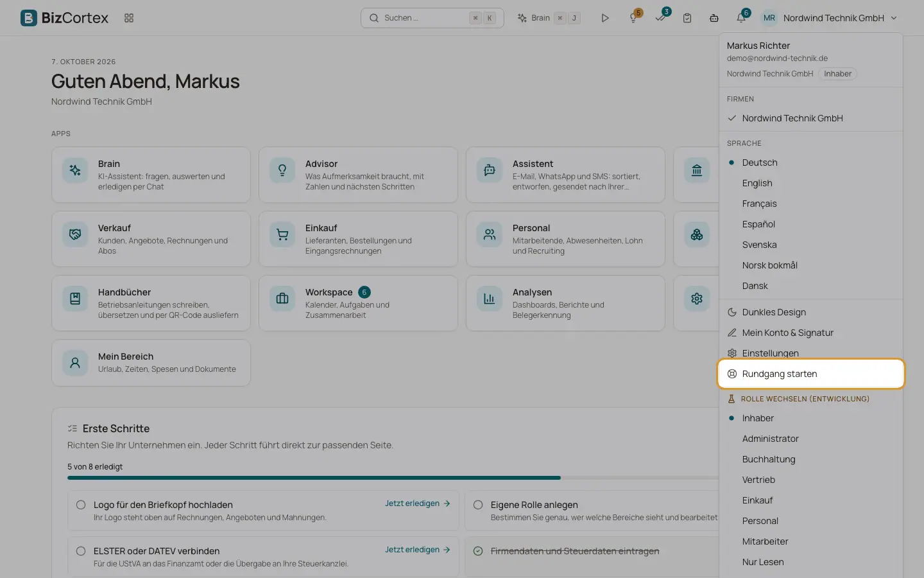Image resolution: width=924 pixels, height=578 pixels.
Task: Open Einstellungen from the menu
Action: pyautogui.click(x=811, y=353)
